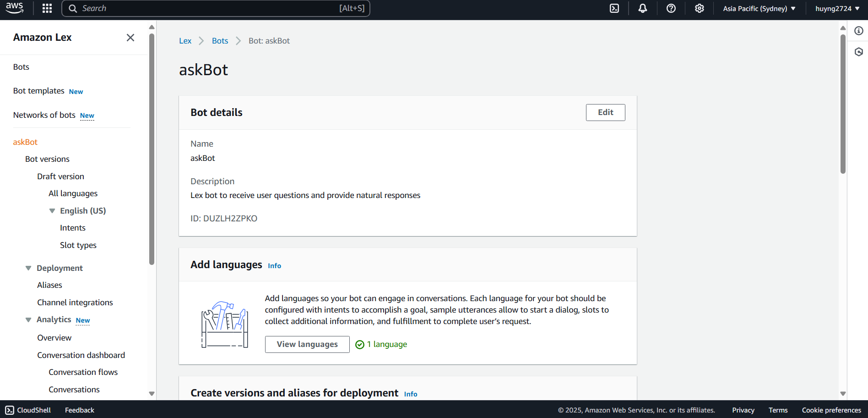The width and height of the screenshot is (868, 418).
Task: Click the Bots breadcrumb link
Action: click(220, 41)
